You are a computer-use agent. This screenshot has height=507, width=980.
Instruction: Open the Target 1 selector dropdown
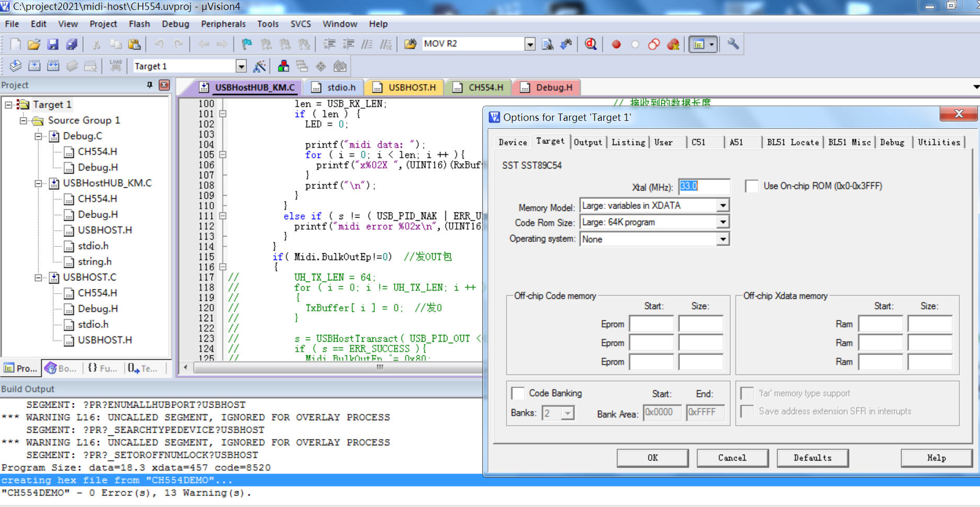point(241,66)
